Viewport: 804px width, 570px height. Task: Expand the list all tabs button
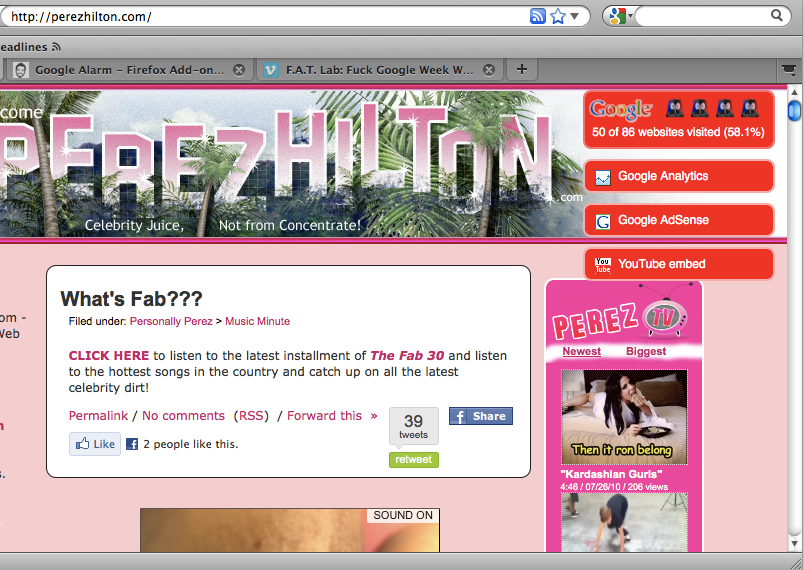pyautogui.click(x=790, y=70)
